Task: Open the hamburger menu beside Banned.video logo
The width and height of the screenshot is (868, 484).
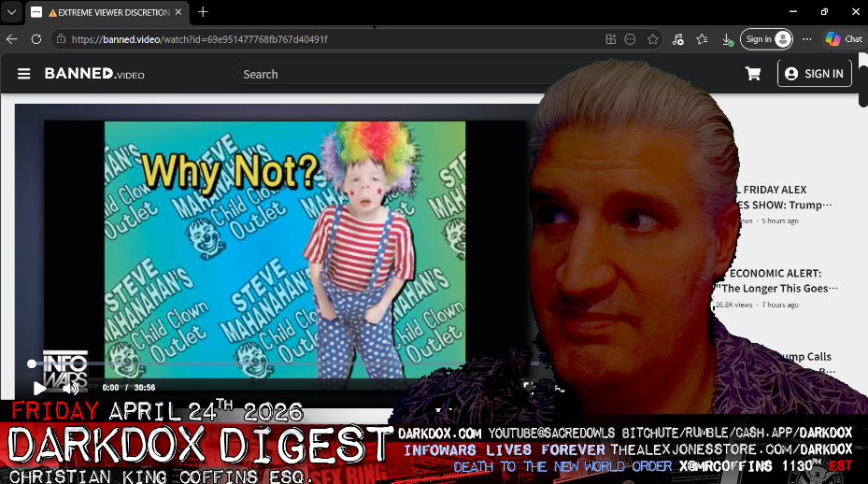Action: coord(24,74)
